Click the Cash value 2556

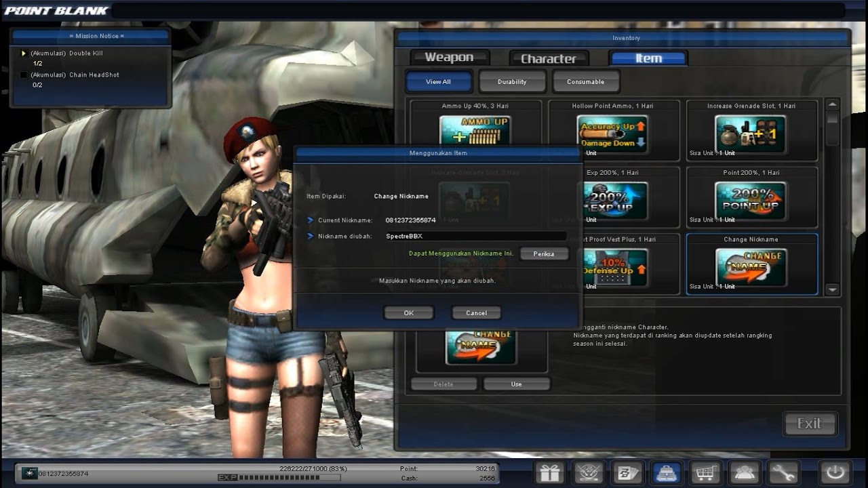487,477
